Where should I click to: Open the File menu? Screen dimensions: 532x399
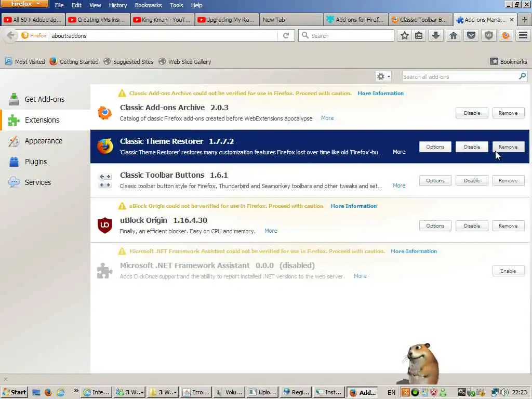point(59,5)
